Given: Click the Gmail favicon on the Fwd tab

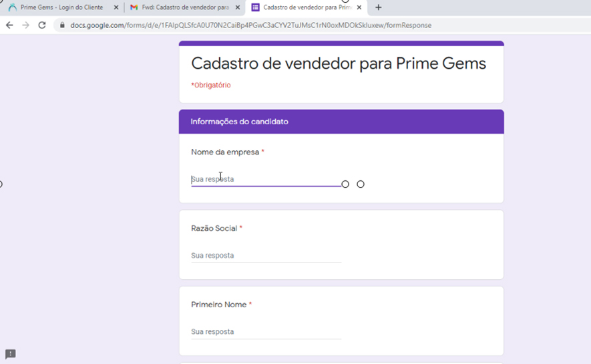Looking at the screenshot, I should coord(134,7).
